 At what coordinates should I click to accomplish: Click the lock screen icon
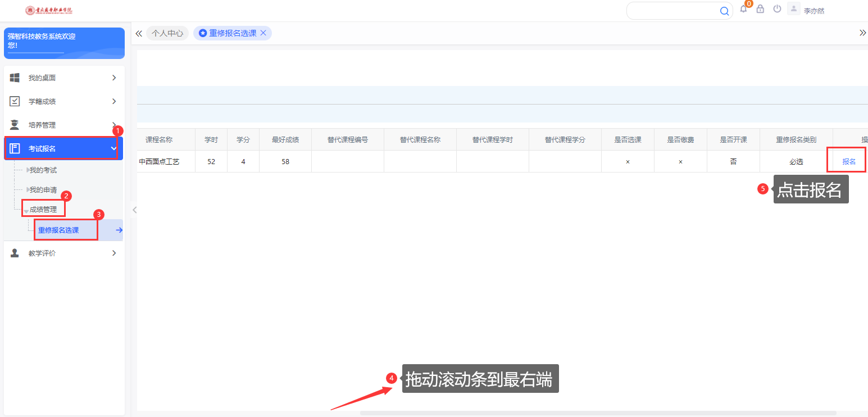point(760,9)
